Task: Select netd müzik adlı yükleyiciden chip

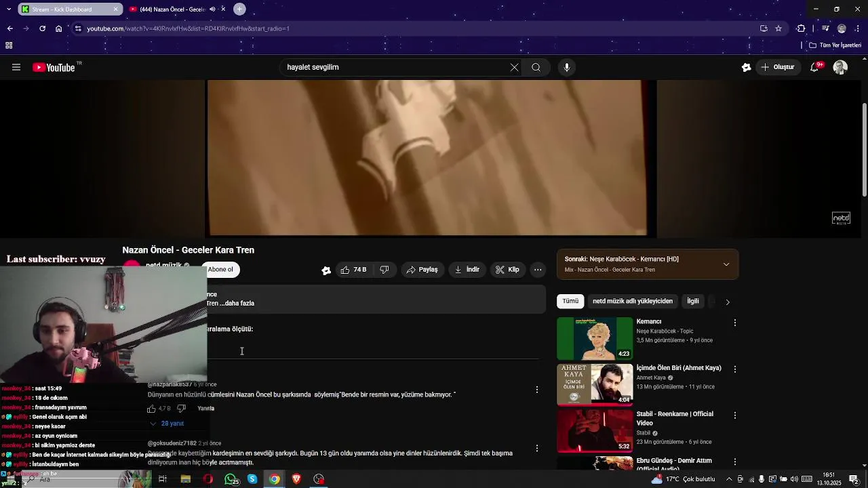Action: click(x=633, y=301)
